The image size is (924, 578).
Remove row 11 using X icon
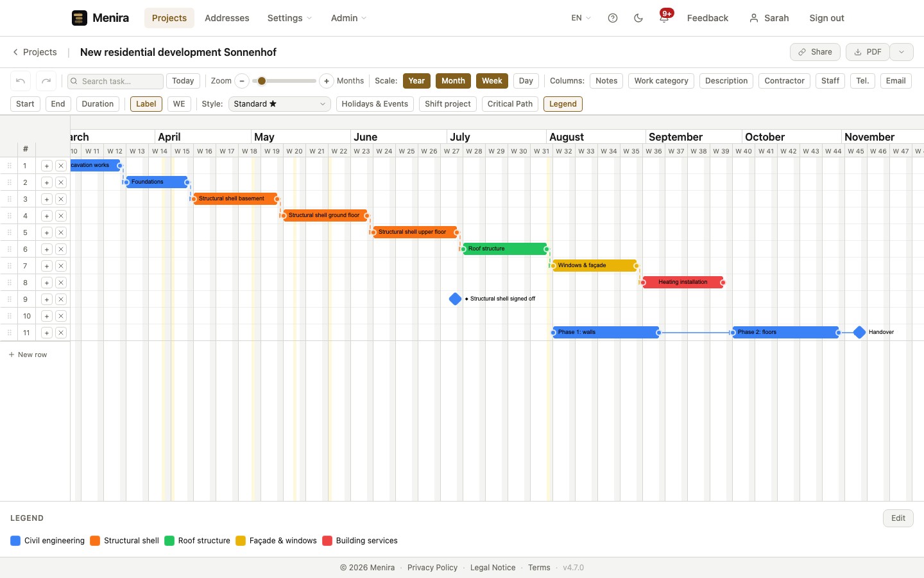point(61,333)
